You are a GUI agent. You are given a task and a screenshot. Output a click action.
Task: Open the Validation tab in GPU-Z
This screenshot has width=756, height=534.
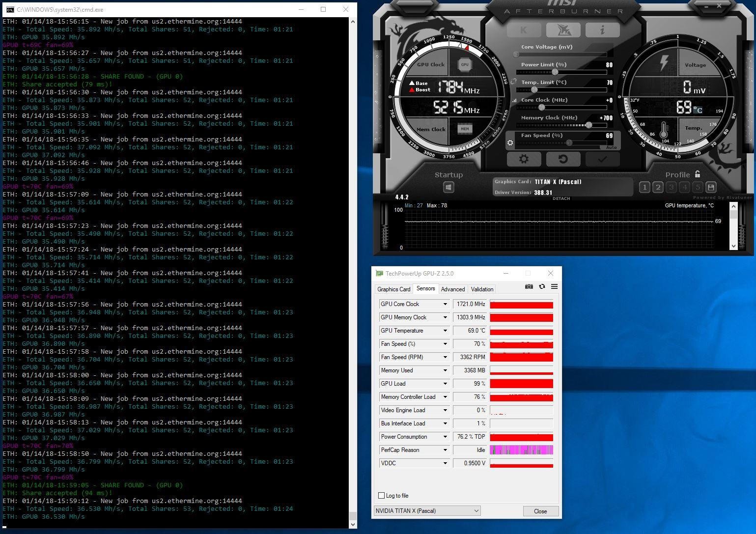[x=482, y=289]
